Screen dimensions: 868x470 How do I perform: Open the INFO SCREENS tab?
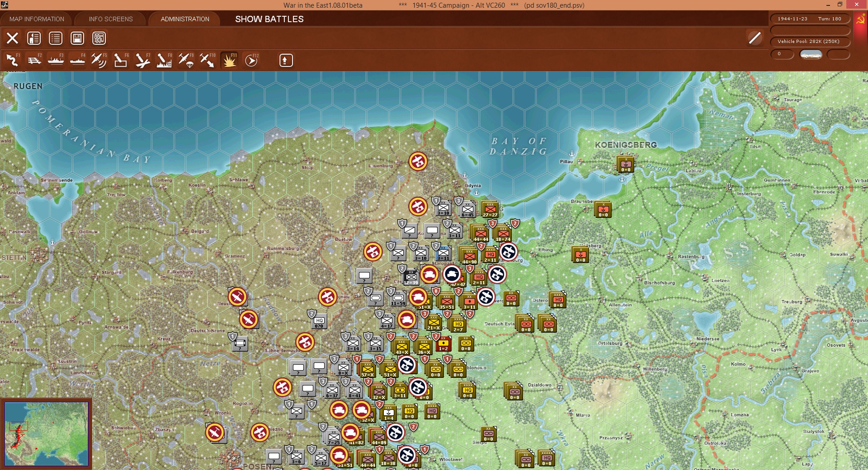111,19
